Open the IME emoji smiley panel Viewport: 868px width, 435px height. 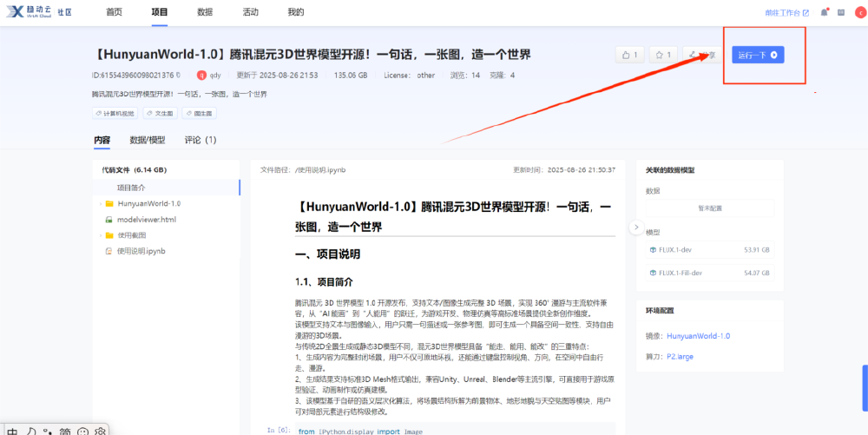click(82, 432)
